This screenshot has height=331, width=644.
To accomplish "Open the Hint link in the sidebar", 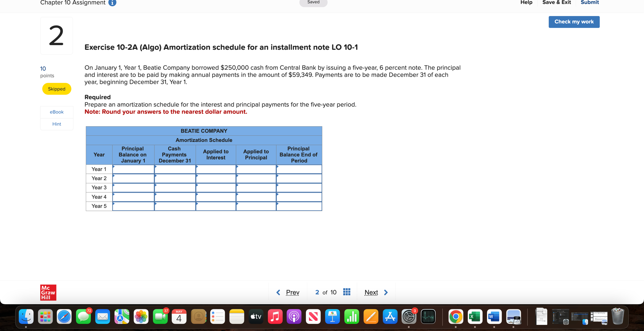I will 56,124.
